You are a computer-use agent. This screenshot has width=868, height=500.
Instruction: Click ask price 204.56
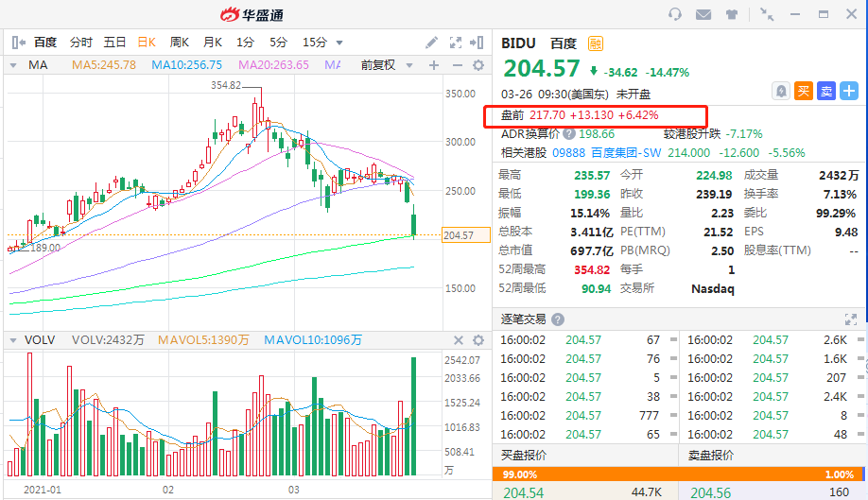click(710, 492)
